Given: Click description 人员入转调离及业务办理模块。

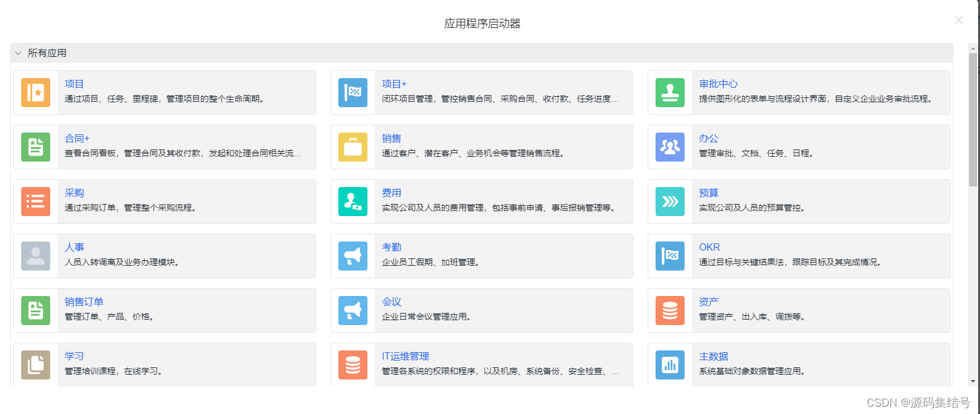Looking at the screenshot, I should pos(122,262).
